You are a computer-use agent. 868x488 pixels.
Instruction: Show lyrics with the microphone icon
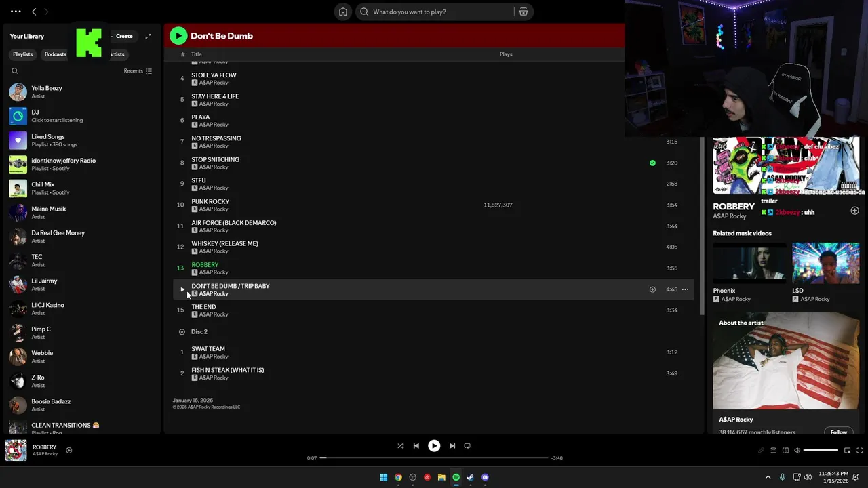(x=761, y=451)
